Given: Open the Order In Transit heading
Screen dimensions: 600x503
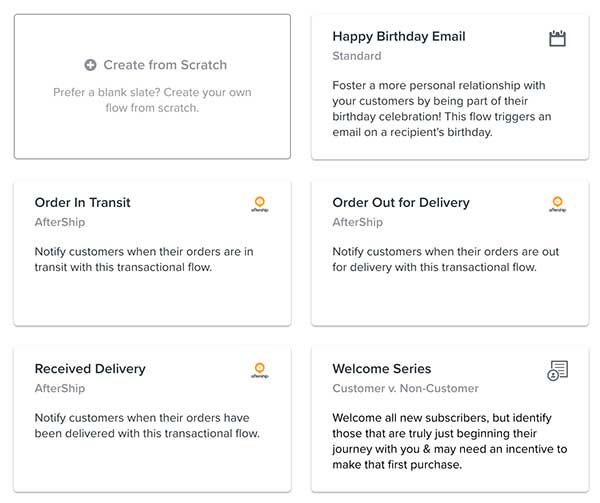Looking at the screenshot, I should point(82,202).
